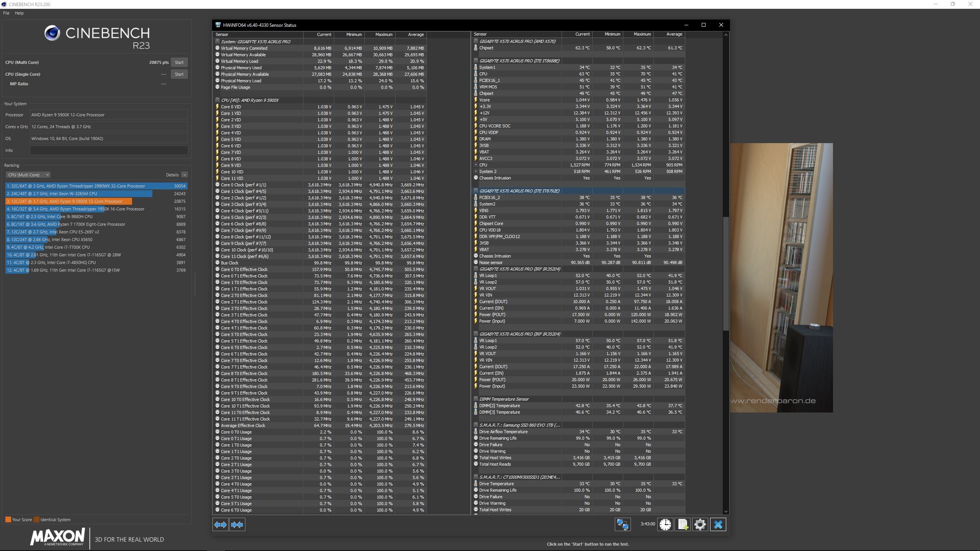Screen dimensions: 980x551
Task: Click the HWiNFO vertical scrollbar thumb
Action: click(x=726, y=274)
